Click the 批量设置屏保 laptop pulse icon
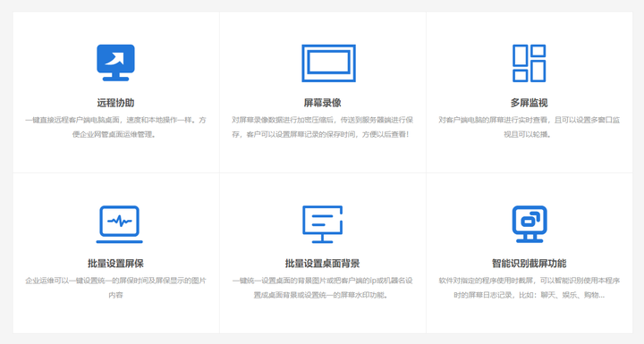The image size is (644, 344). pyautogui.click(x=120, y=224)
